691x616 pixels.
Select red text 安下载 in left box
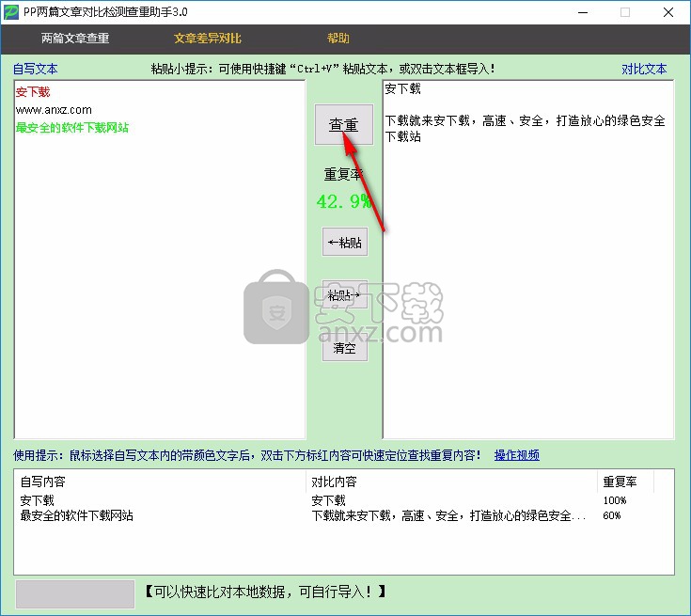(33, 92)
